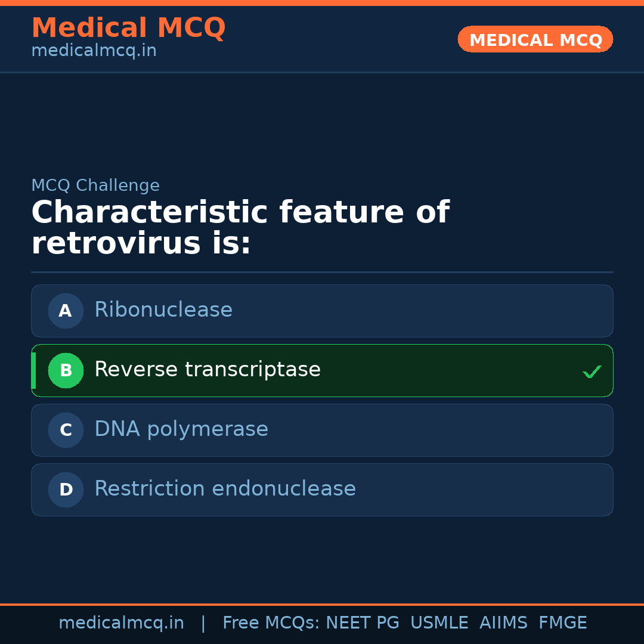Click the orange divider bar above footer
This screenshot has width=644, height=644.
pos(322,603)
